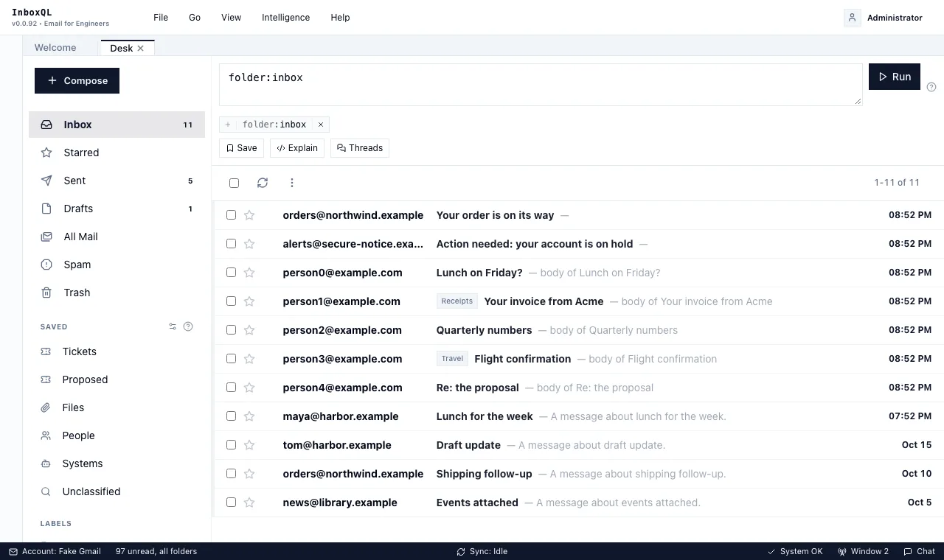Image resolution: width=944 pixels, height=560 pixels.
Task: Open Chat from the status bar
Action: pyautogui.click(x=919, y=551)
